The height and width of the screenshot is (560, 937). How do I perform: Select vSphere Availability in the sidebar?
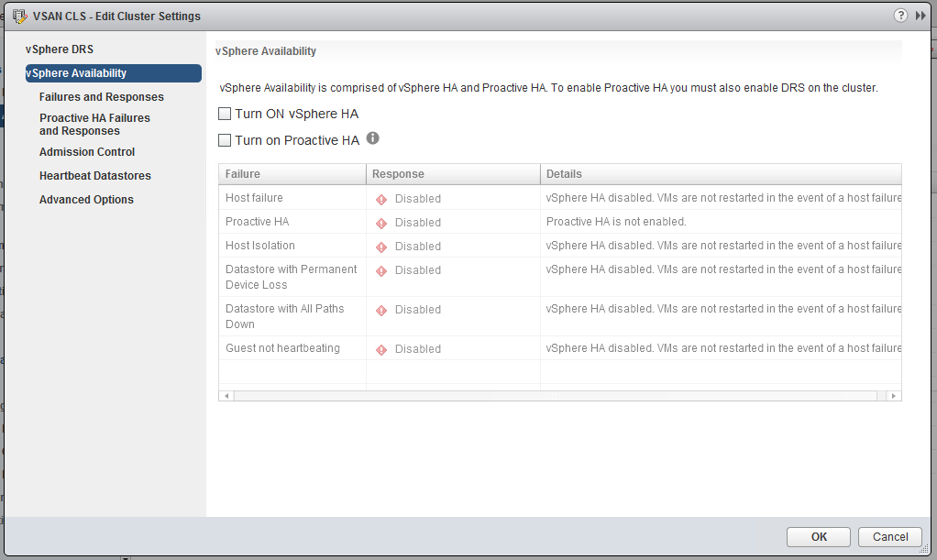click(x=113, y=73)
